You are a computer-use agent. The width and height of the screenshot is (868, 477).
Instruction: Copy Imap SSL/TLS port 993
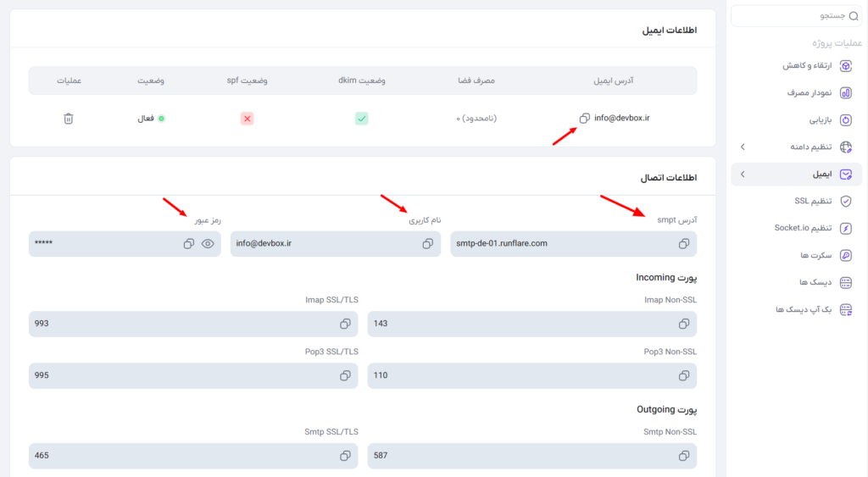pos(346,324)
